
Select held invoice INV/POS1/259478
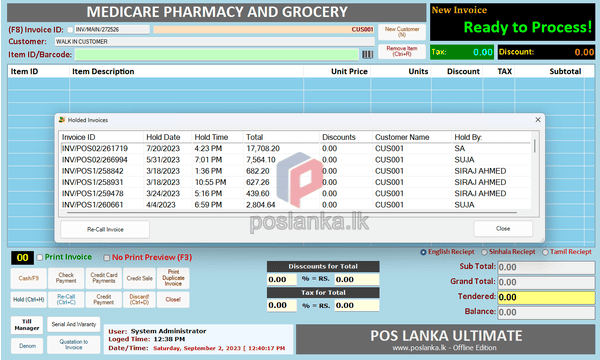pos(296,194)
